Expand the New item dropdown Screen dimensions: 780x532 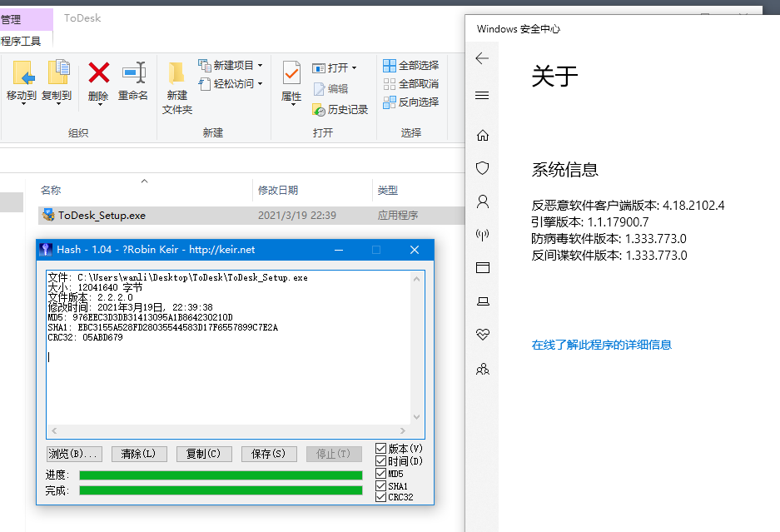coord(261,65)
